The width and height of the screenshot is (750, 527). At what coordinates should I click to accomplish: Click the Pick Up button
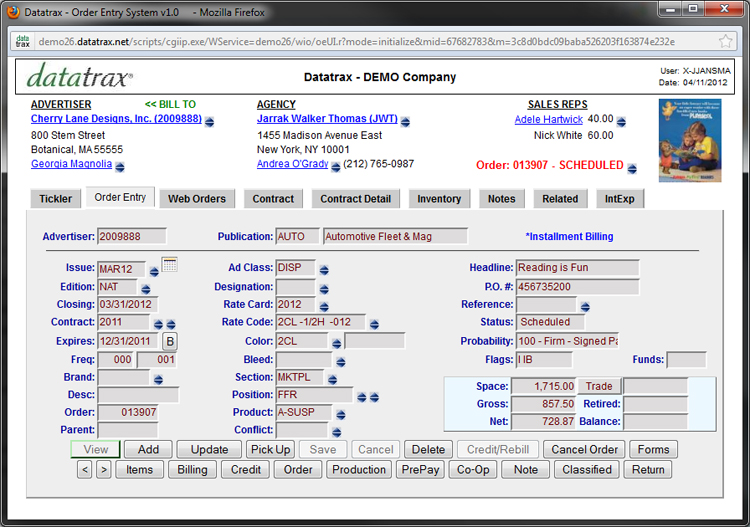271,450
